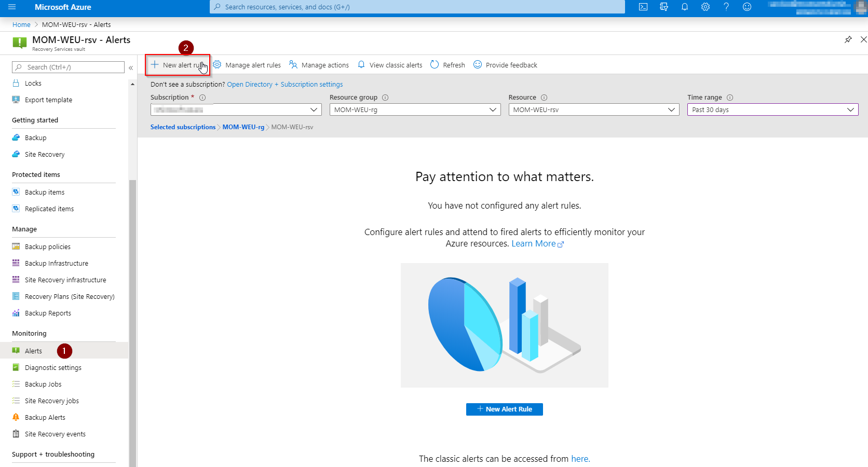Click the Resource group info icon
868x467 pixels.
(385, 98)
